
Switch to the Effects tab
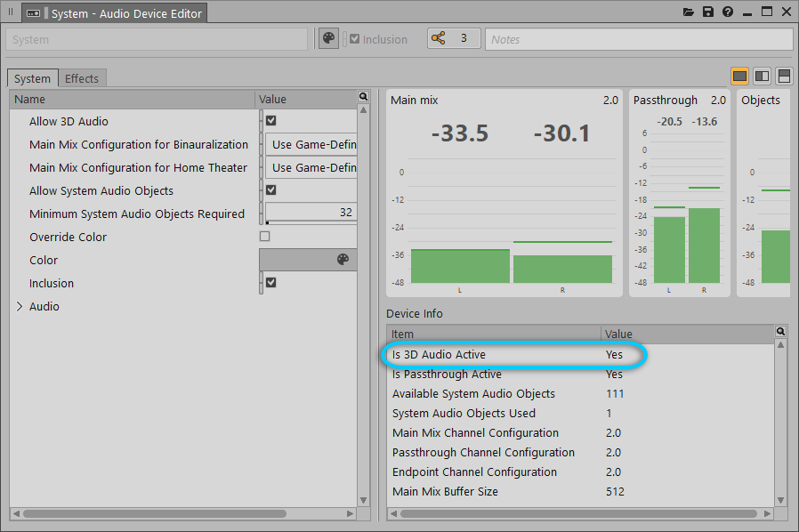[x=82, y=78]
